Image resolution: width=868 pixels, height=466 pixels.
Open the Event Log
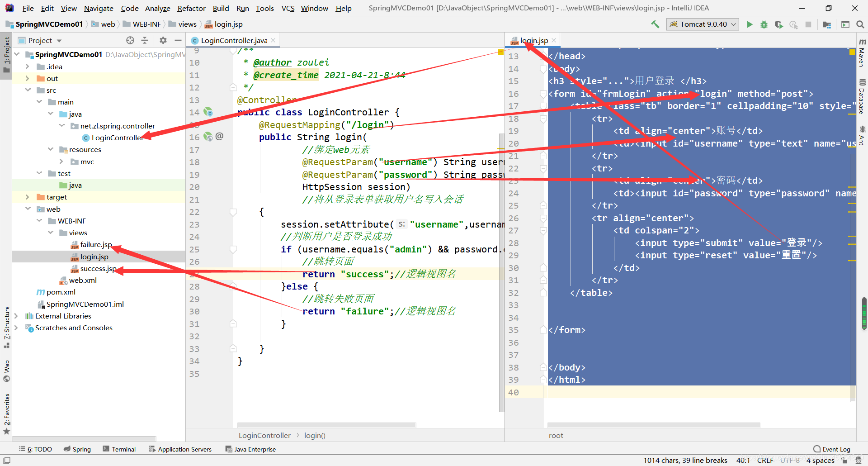pyautogui.click(x=832, y=449)
